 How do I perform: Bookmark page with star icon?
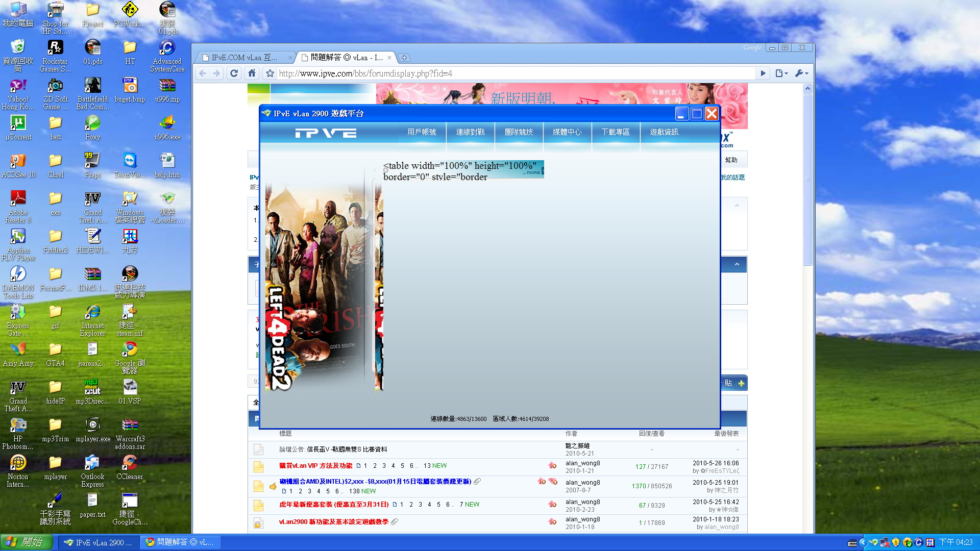click(270, 73)
